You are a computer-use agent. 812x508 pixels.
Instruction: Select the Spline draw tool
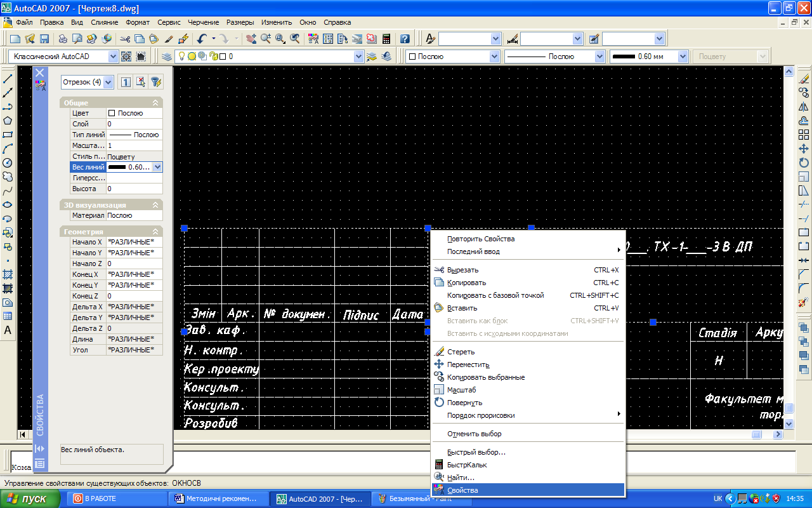(x=8, y=190)
